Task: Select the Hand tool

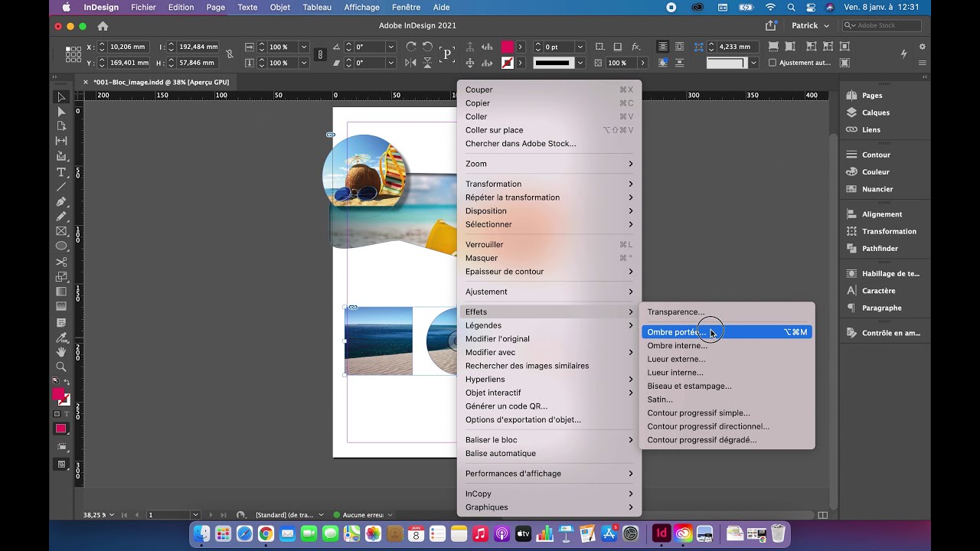Action: (x=61, y=352)
